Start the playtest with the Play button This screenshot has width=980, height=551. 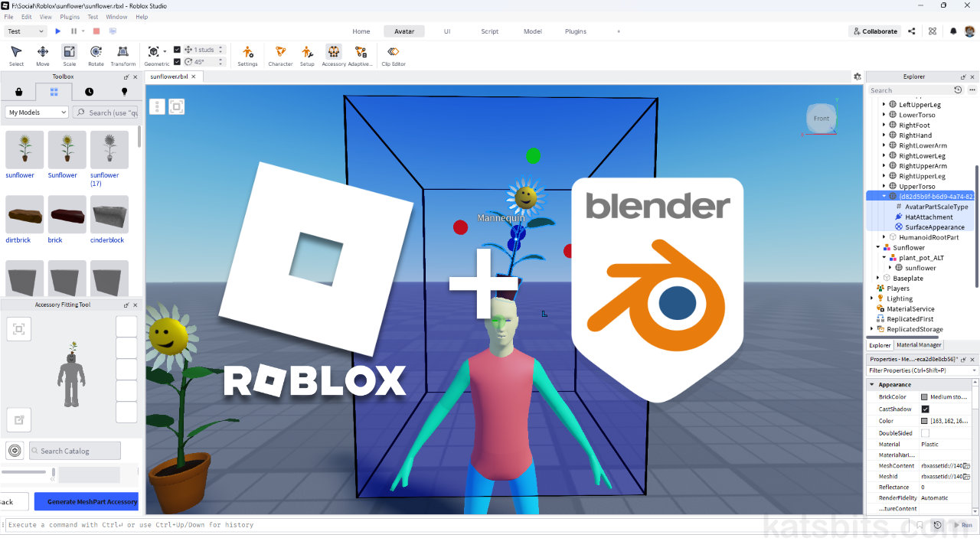[57, 31]
